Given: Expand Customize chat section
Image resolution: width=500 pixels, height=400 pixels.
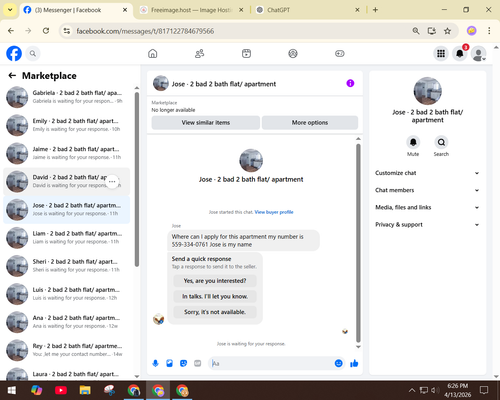Looking at the screenshot, I should click(427, 173).
